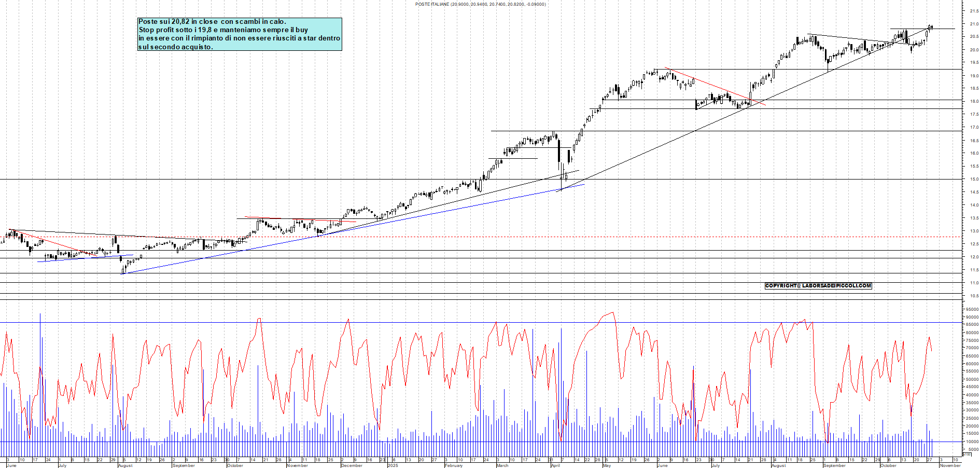Click the last candlestick near 21.0
This screenshot has height=468, width=980.
click(x=931, y=27)
